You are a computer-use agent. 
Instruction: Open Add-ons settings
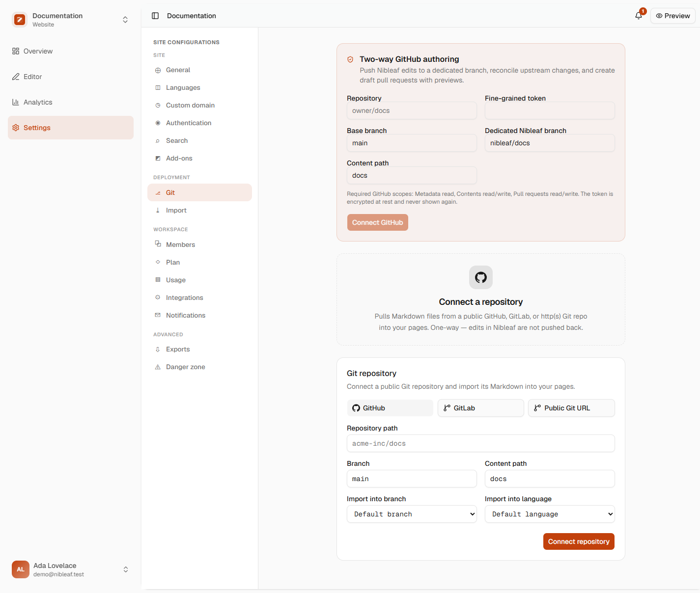click(x=199, y=158)
